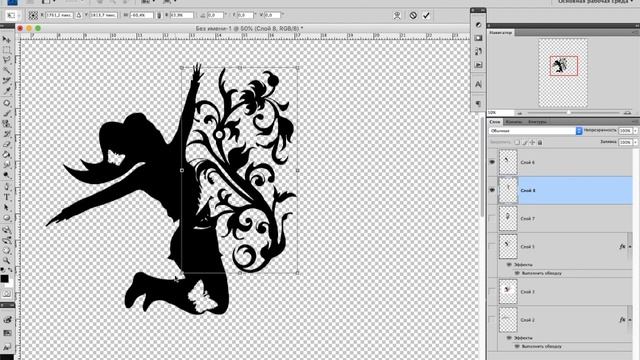Viewport: 640px width, 360px height.
Task: Select layer Слой 7 row
Action: point(560,218)
